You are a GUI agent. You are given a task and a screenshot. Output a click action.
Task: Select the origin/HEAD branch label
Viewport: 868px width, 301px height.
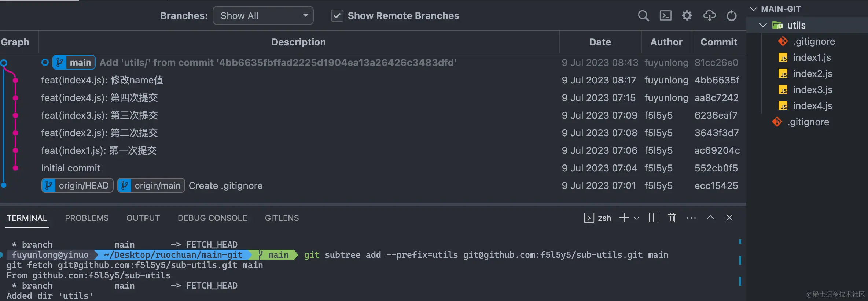coord(77,186)
